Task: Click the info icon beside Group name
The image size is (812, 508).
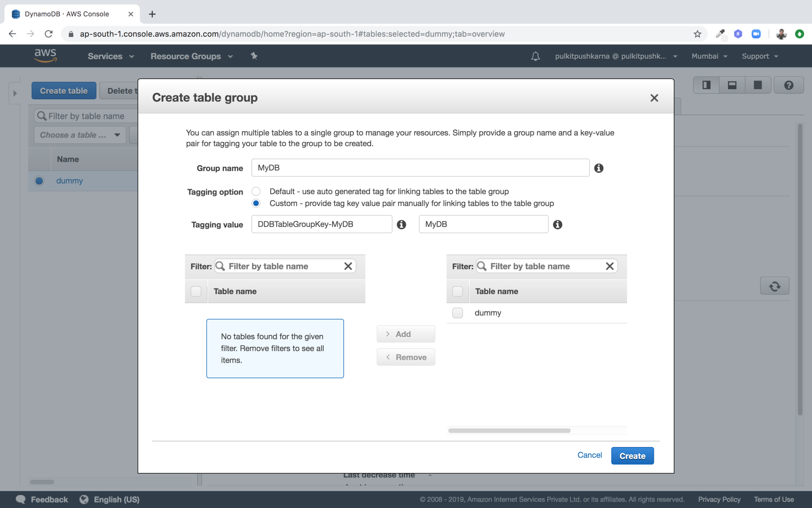Action: (598, 168)
